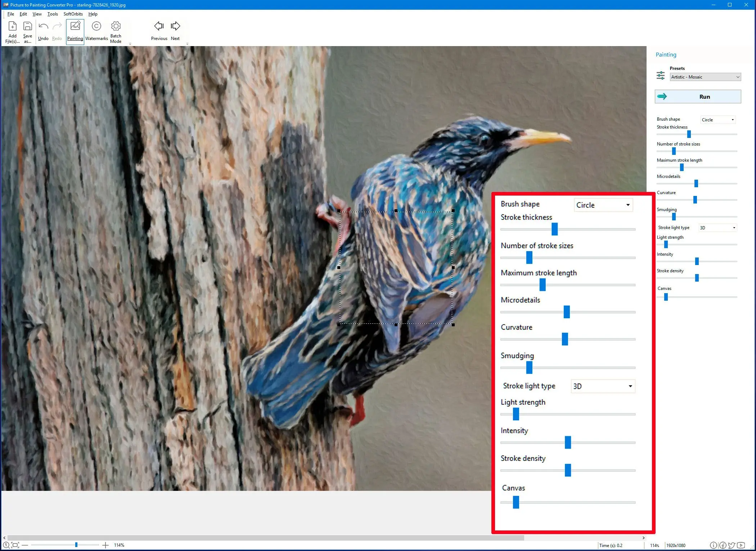Image resolution: width=756 pixels, height=551 pixels.
Task: Open the File menu
Action: pos(10,14)
